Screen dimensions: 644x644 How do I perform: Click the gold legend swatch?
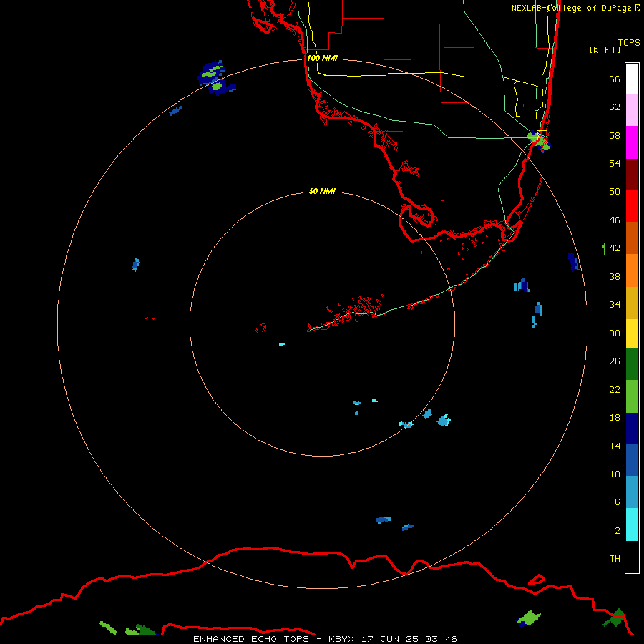coord(632,303)
